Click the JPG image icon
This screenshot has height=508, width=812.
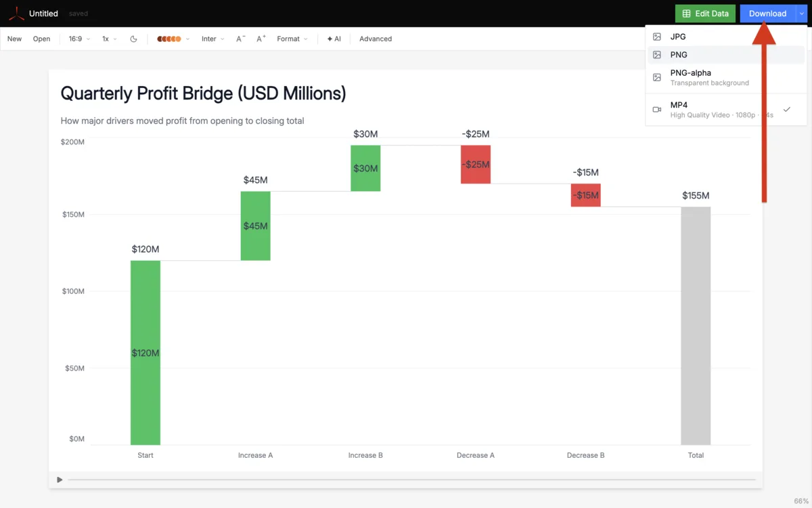(x=657, y=37)
